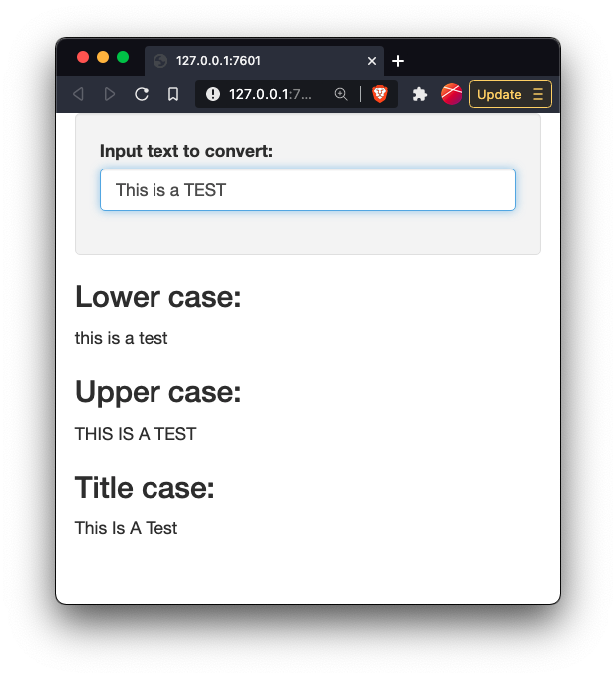Screen dimensions: 616x678
Task: Open the profile avatar menu
Action: (x=452, y=94)
